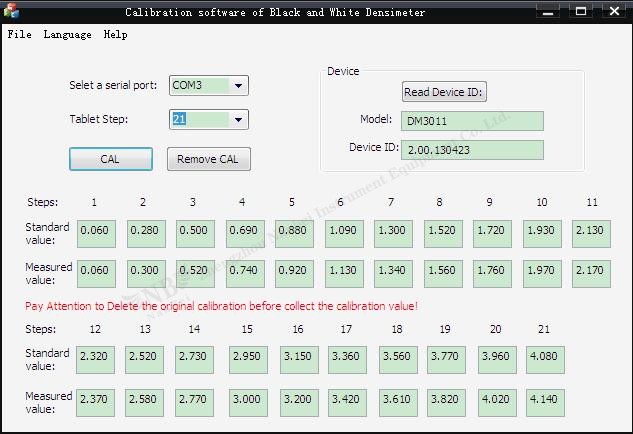The image size is (633, 434).
Task: Click the application icon in title bar
Action: tap(11, 12)
